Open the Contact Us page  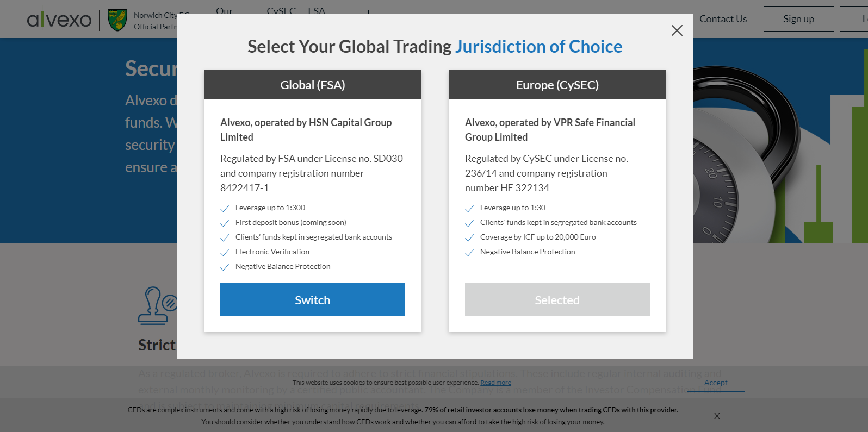coord(723,18)
